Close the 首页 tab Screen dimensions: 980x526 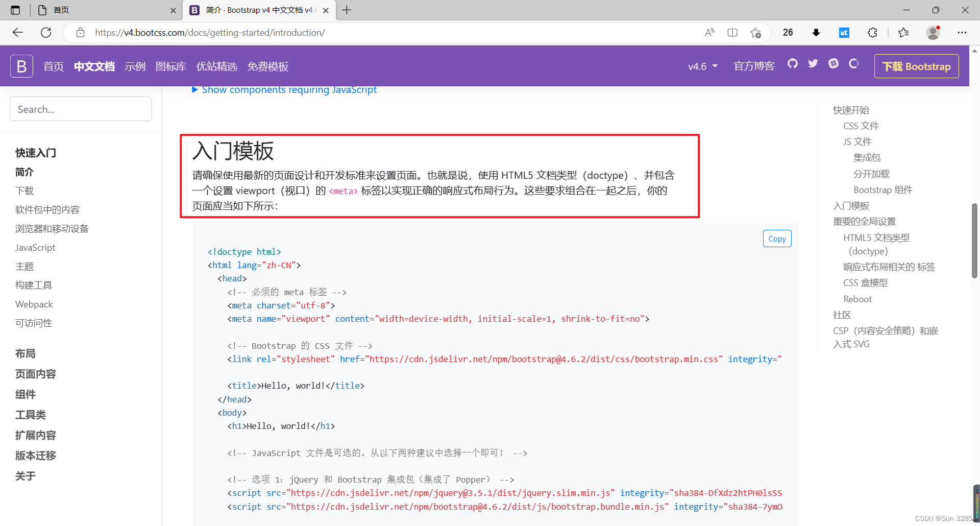pyautogui.click(x=173, y=10)
